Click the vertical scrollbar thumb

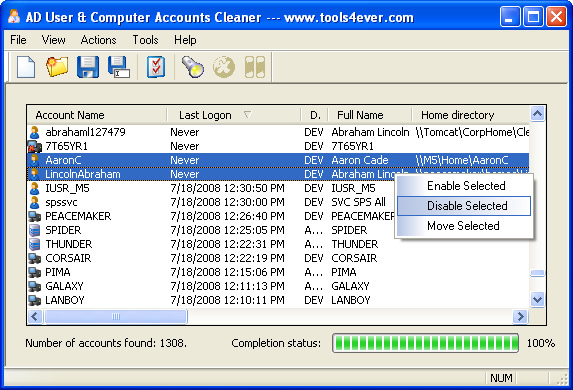pyautogui.click(x=537, y=273)
